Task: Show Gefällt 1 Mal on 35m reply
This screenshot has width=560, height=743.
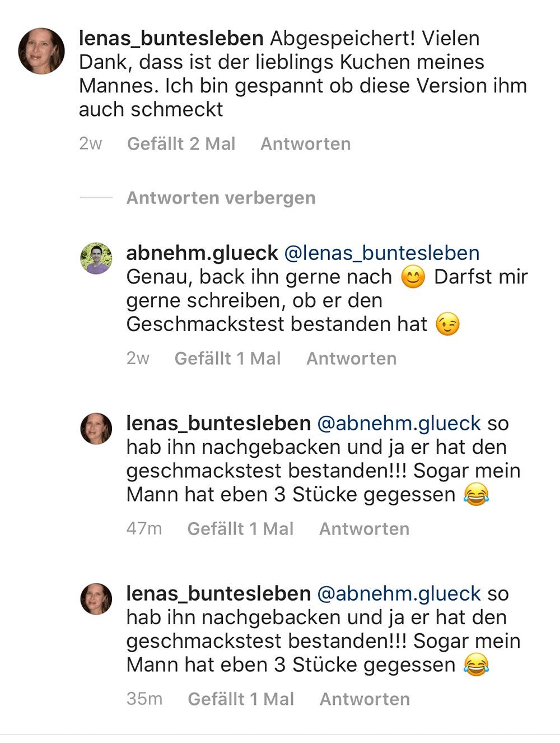Action: tap(241, 699)
